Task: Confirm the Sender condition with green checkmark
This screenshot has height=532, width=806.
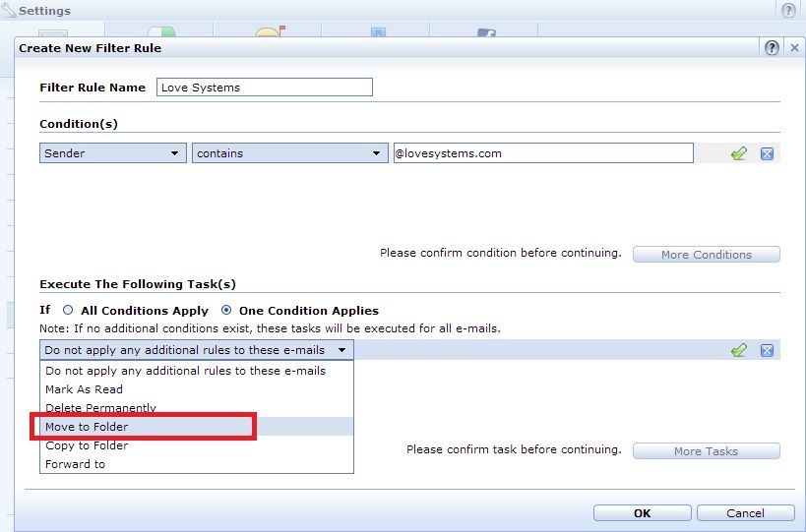Action: click(x=739, y=153)
